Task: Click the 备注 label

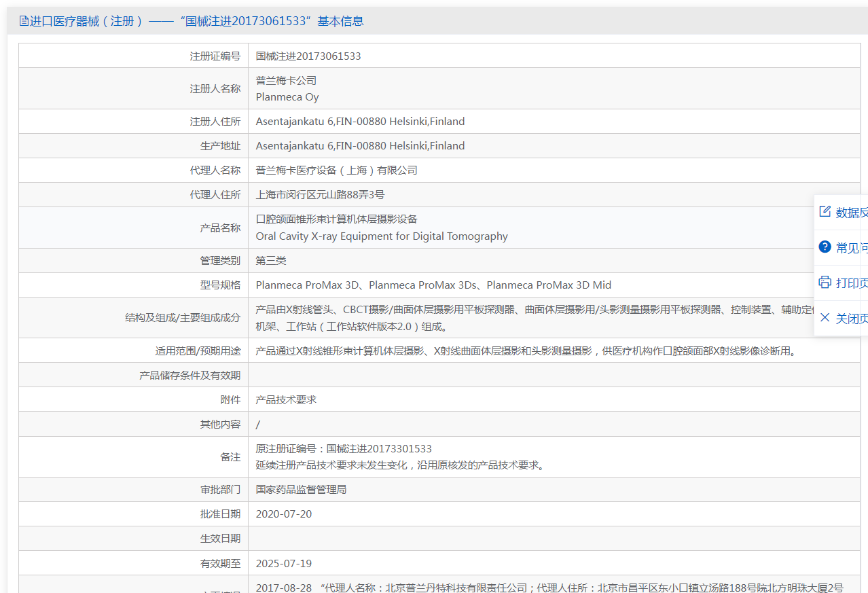Action: tap(230, 457)
